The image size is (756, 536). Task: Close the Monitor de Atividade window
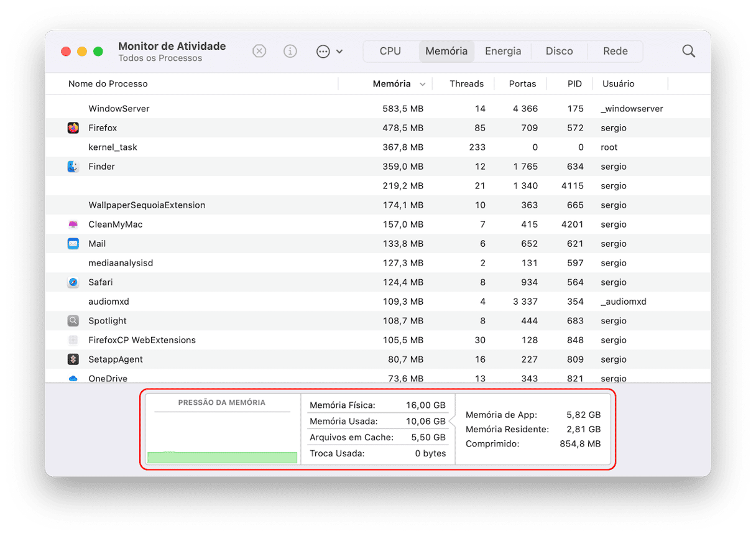pyautogui.click(x=66, y=52)
